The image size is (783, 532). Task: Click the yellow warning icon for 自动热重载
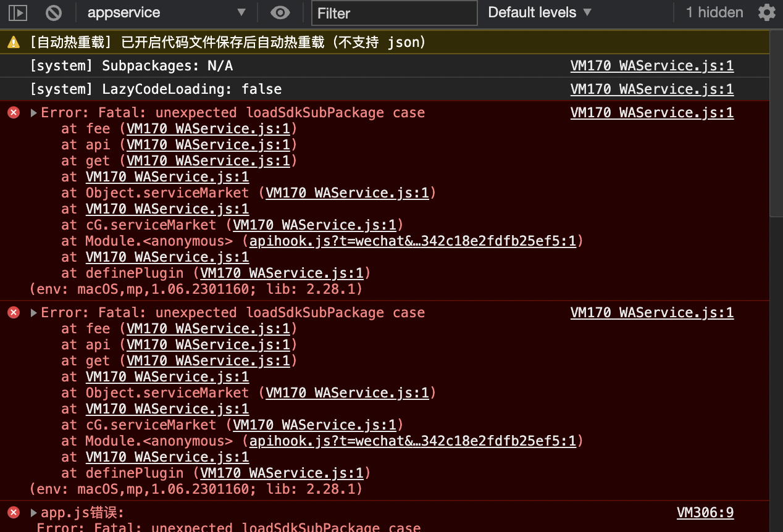coord(13,42)
